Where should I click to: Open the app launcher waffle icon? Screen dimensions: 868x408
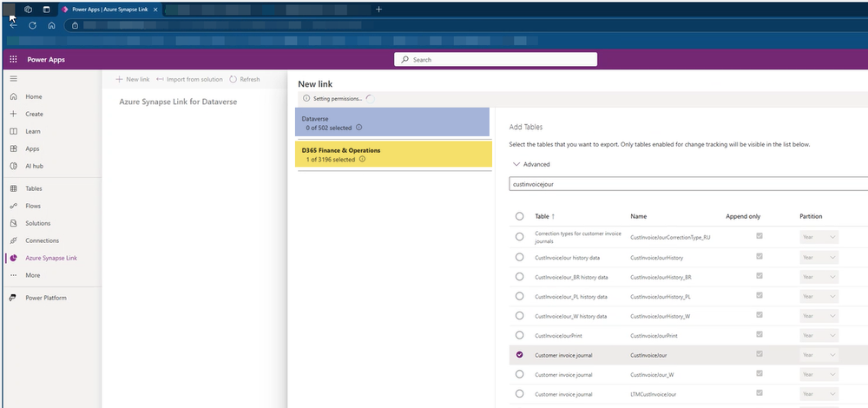click(13, 60)
